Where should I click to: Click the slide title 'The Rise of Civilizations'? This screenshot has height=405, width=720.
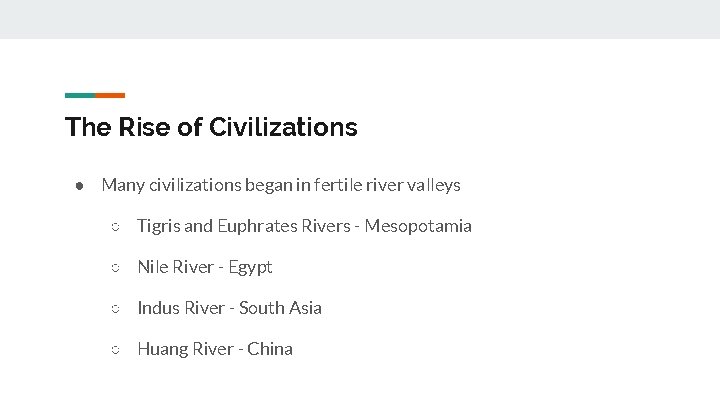click(211, 127)
